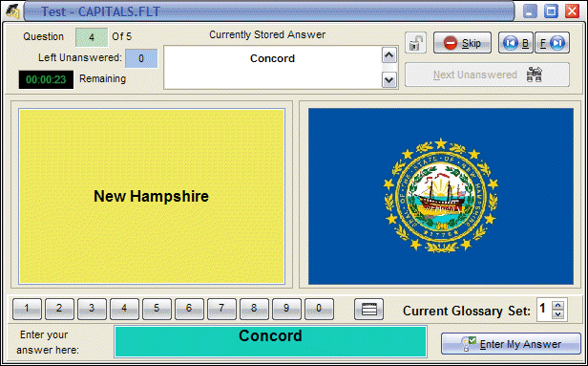
Task: Increase the Current Glossary Set number
Action: (558, 305)
